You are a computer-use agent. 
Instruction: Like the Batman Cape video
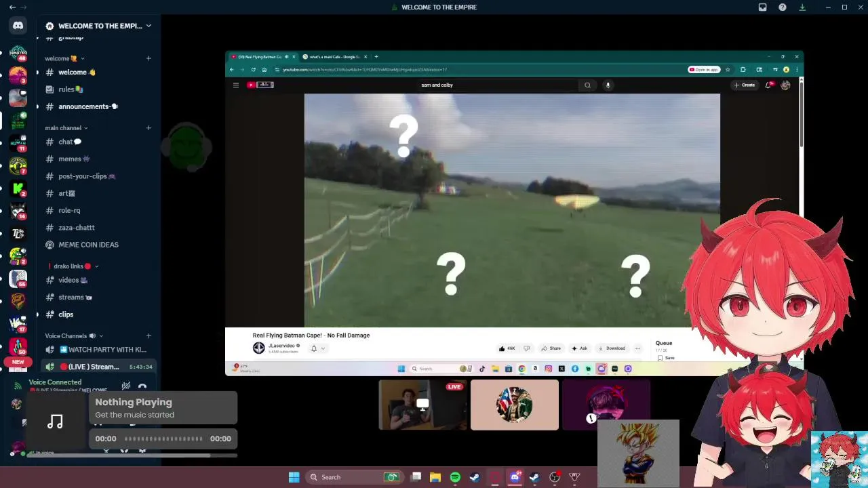[x=507, y=348]
